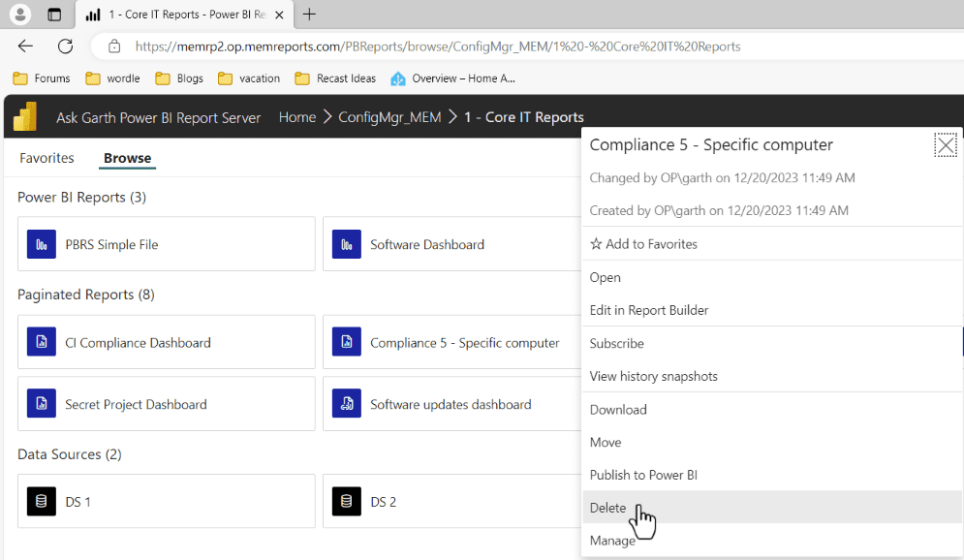Click the PBRS Simple File report icon
Viewport: 964px width, 560px height.
[42, 244]
